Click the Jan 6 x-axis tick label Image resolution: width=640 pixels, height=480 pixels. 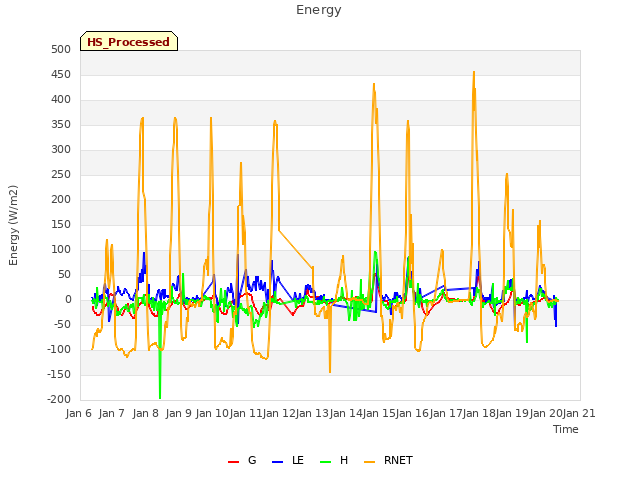[79, 413]
